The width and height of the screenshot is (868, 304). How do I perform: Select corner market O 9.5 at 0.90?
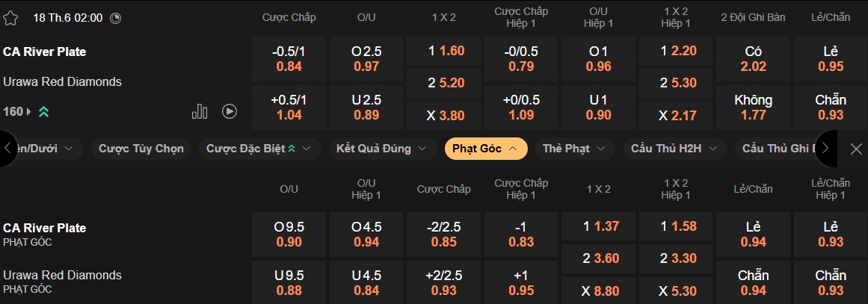tap(289, 235)
